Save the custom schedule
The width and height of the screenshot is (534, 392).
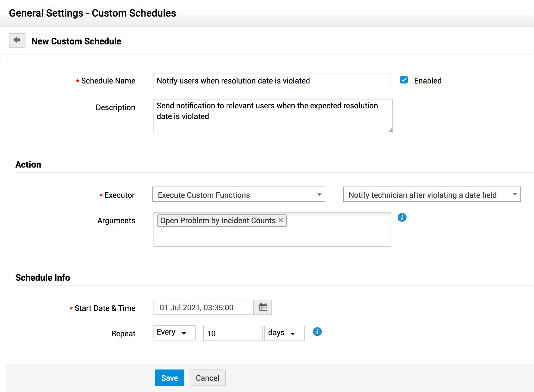coord(169,378)
